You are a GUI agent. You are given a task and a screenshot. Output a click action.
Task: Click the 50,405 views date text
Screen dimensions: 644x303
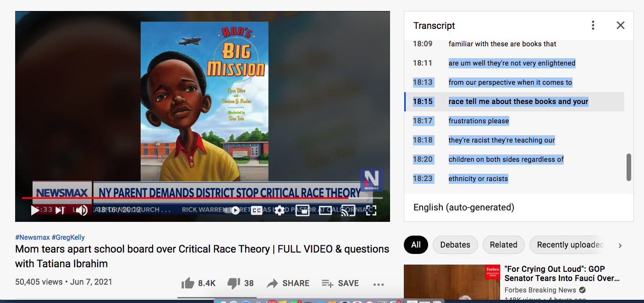[x=64, y=282]
